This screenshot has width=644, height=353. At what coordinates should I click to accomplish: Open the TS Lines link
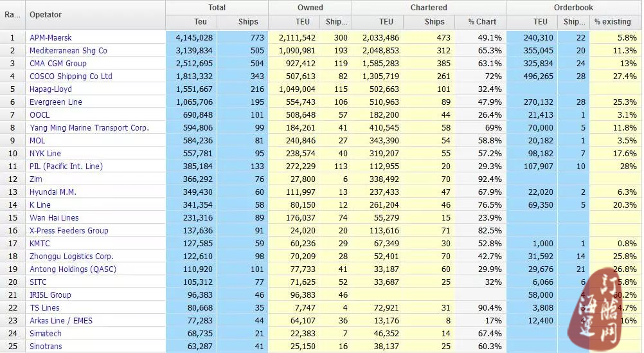(44, 308)
